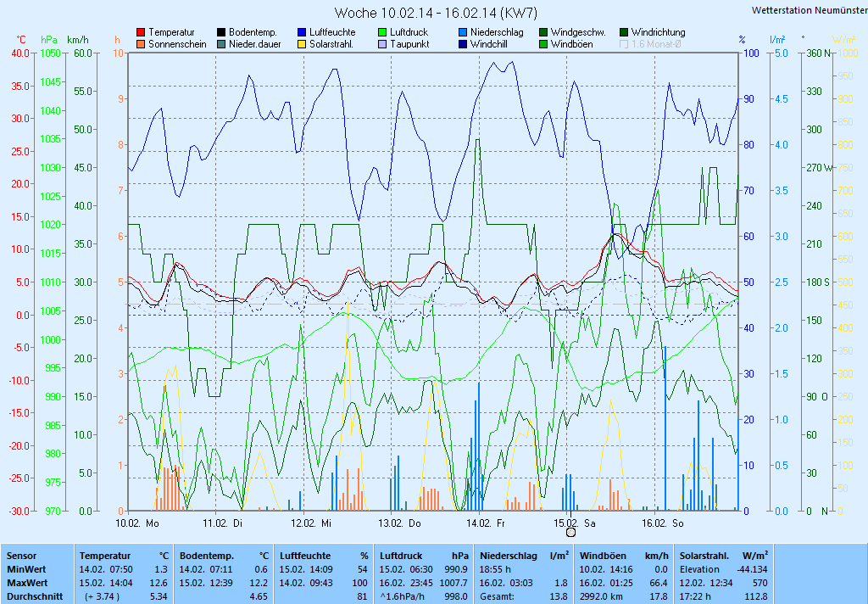This screenshot has width=868, height=604.
Task: Click the Gesamt: precipitation total label
Action: click(x=497, y=597)
